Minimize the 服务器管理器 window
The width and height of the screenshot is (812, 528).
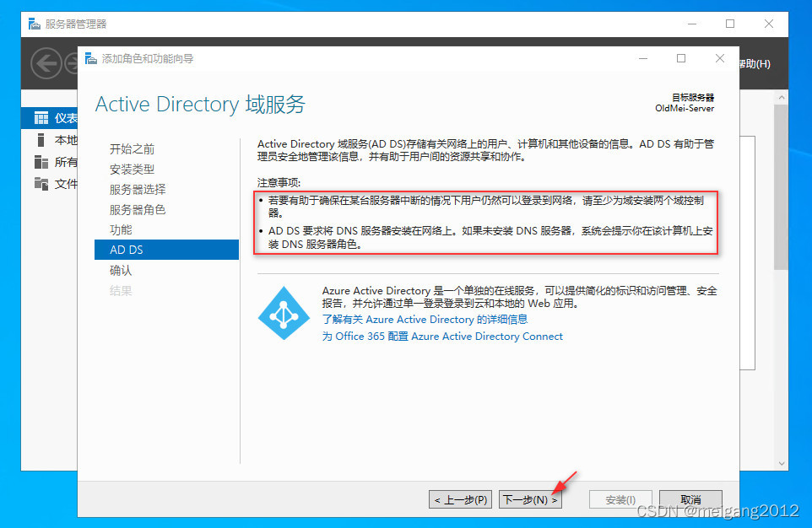point(692,24)
